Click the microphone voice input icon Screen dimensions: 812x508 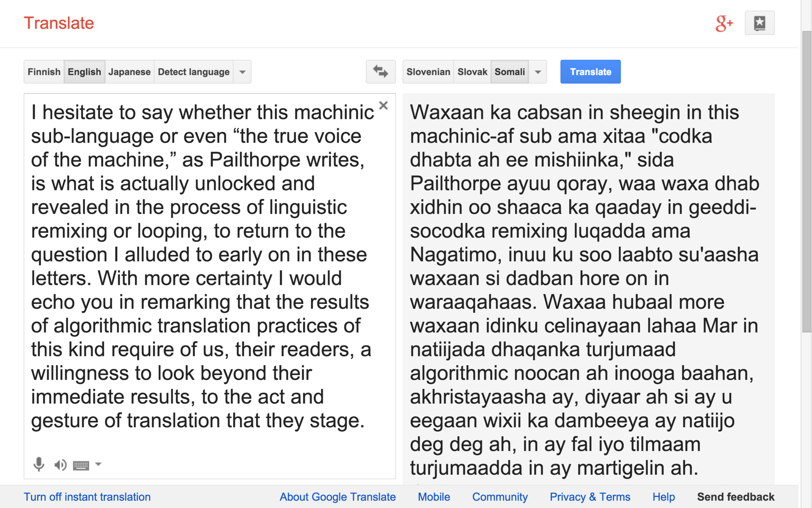click(x=39, y=464)
